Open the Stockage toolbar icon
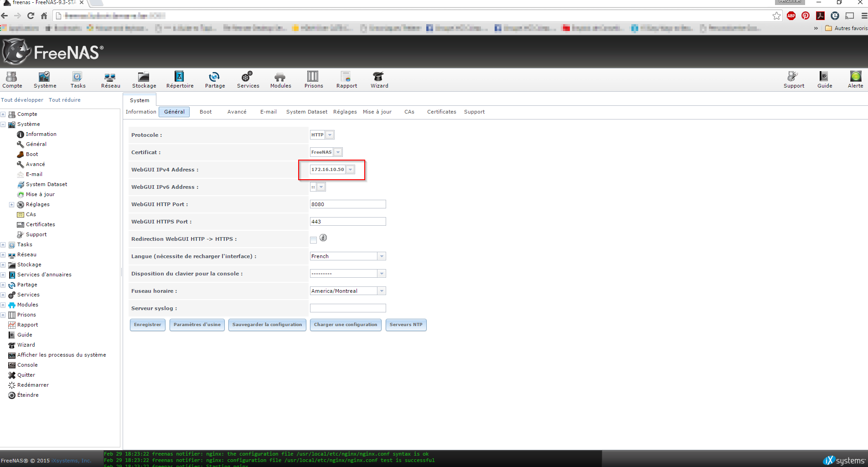This screenshot has width=868, height=467. pos(144,80)
